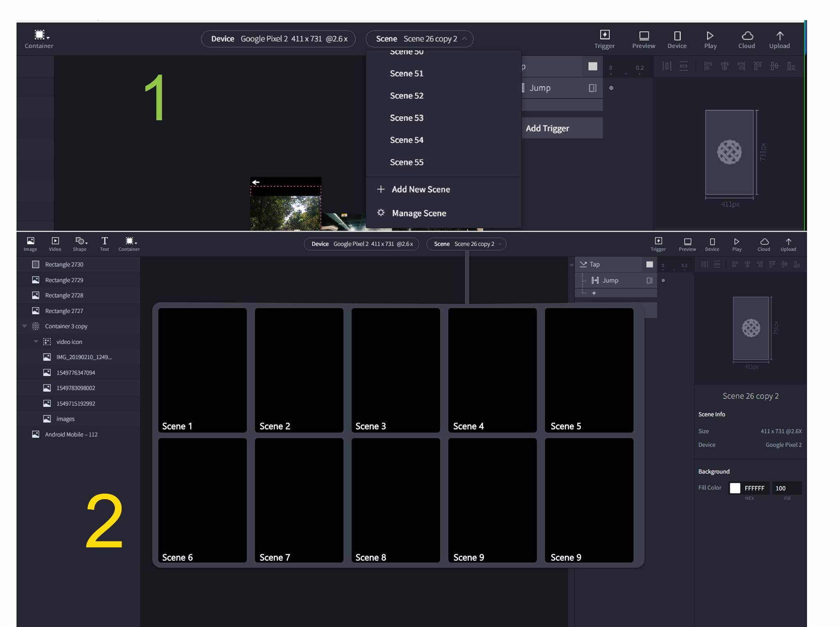Select Container tool in bottom screenshot toolbar
This screenshot has width=840, height=627.
click(x=129, y=244)
